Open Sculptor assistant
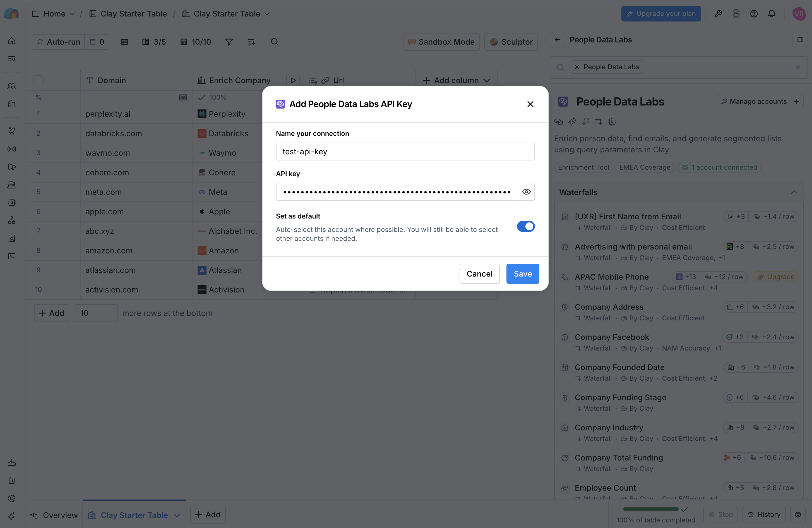 coord(511,42)
